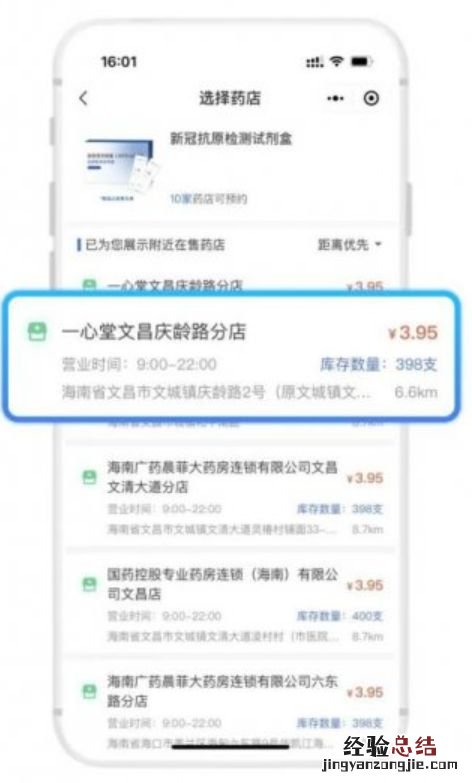Select highlighted 一心堂文昌庆龄路分店 pharmacy

click(231, 357)
